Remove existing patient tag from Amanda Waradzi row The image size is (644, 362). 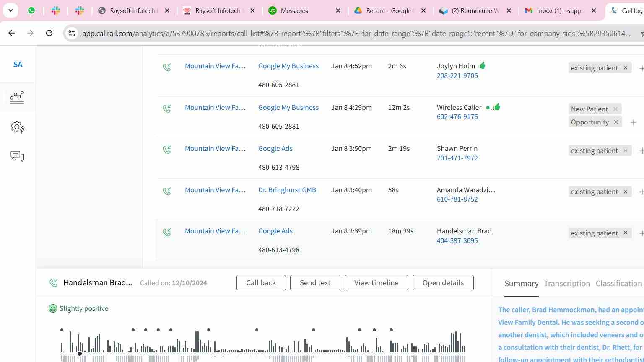[x=625, y=191]
